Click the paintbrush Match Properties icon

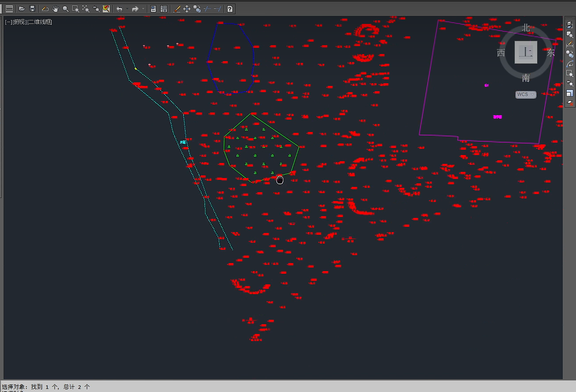[x=177, y=9]
